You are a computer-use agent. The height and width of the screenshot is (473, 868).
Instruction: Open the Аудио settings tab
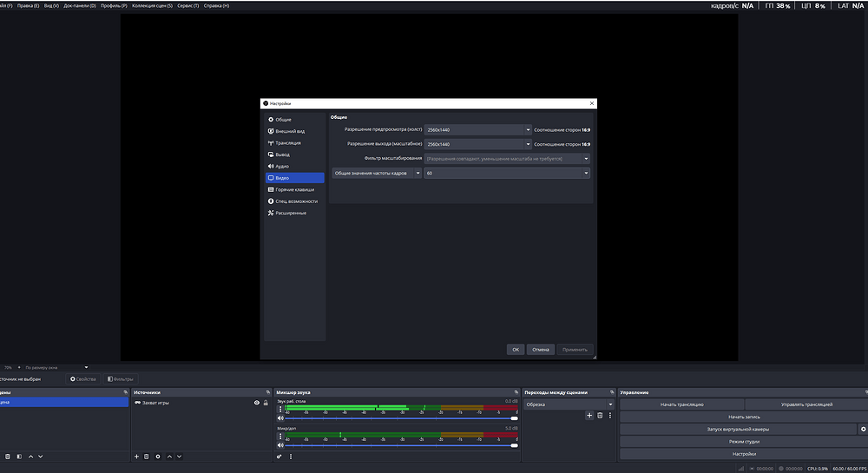283,166
